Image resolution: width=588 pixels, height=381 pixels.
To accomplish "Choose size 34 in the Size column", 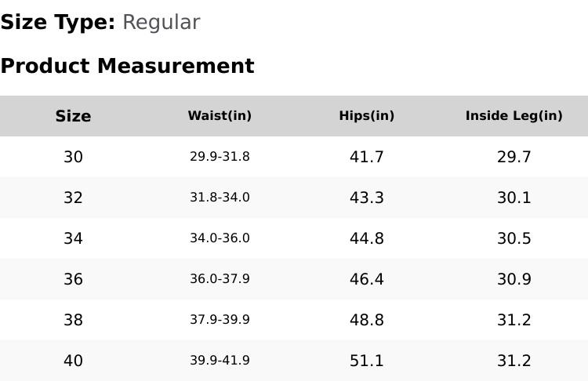I will coord(73,238).
